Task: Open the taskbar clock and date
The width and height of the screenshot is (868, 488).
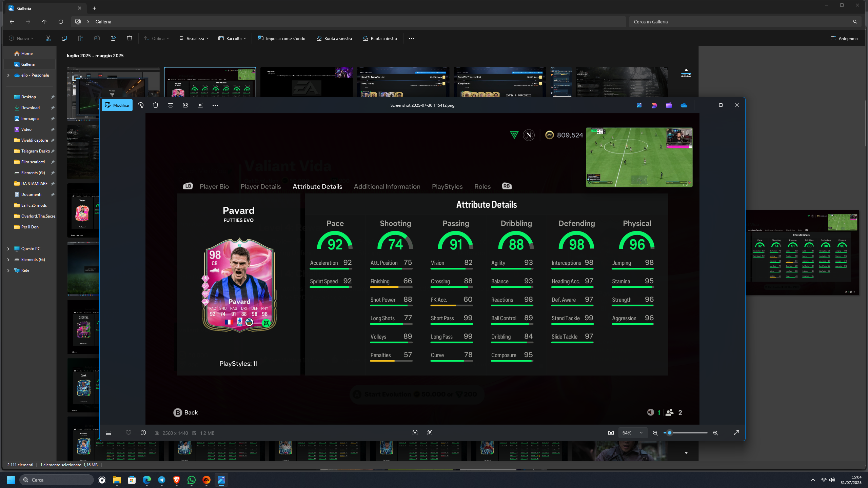Action: coord(851,480)
